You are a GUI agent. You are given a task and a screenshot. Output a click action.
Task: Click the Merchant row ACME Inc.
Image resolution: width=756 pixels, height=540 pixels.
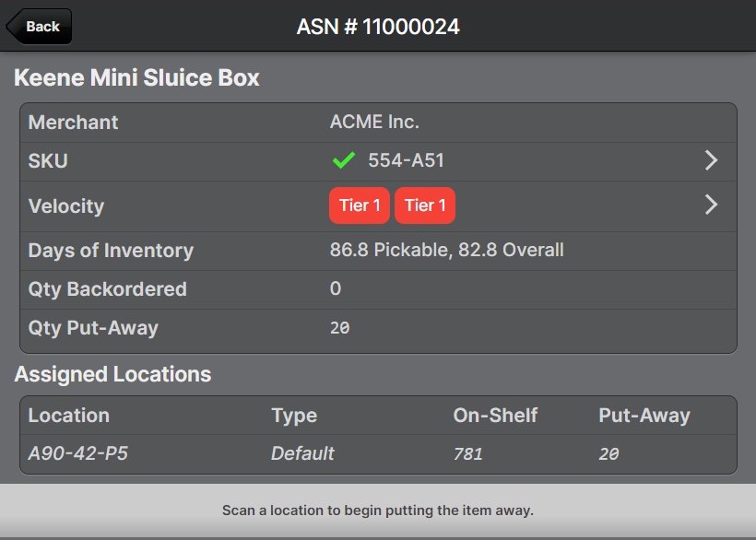[x=374, y=122]
